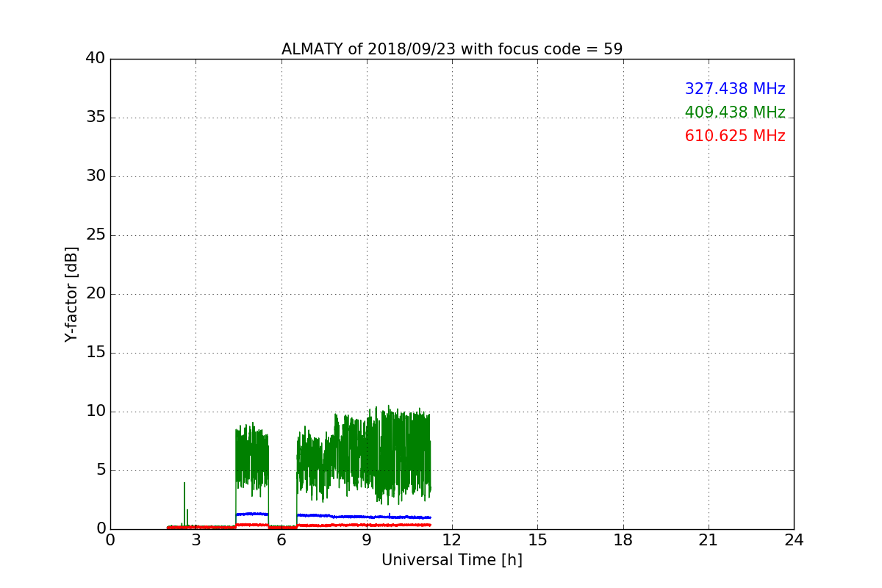Click the y-axis tick label 35
Viewport: 882px width, 588px height.
pyautogui.click(x=96, y=118)
